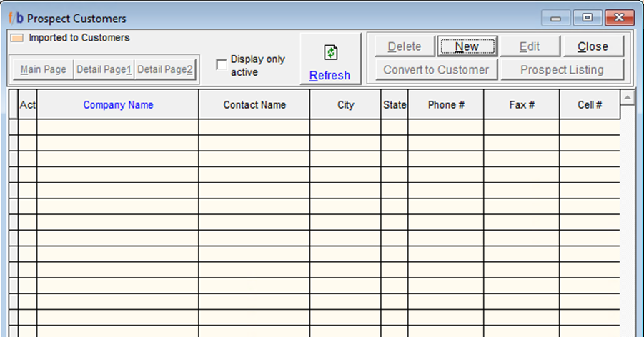644x337 pixels.
Task: Click the Contact Name column header
Action: click(x=254, y=105)
